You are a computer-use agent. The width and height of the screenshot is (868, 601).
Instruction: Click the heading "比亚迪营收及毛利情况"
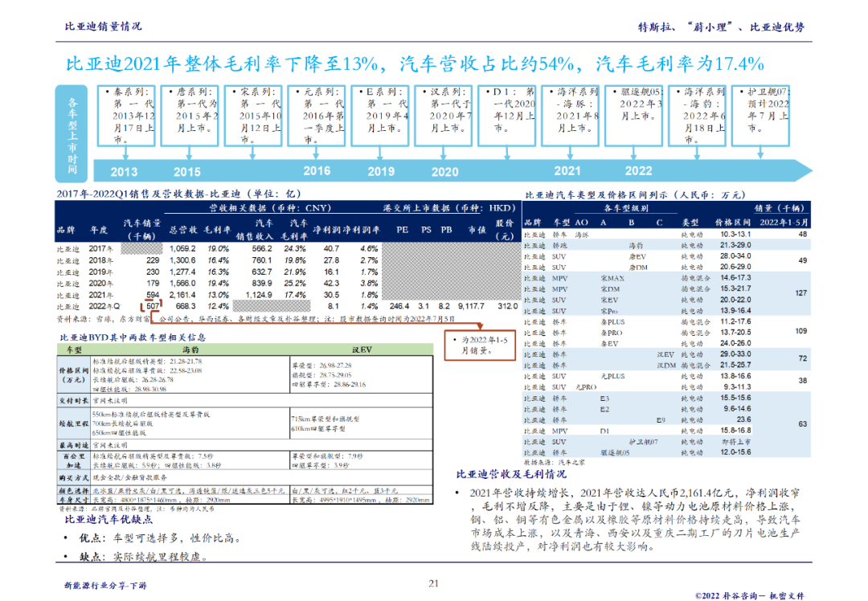511,474
